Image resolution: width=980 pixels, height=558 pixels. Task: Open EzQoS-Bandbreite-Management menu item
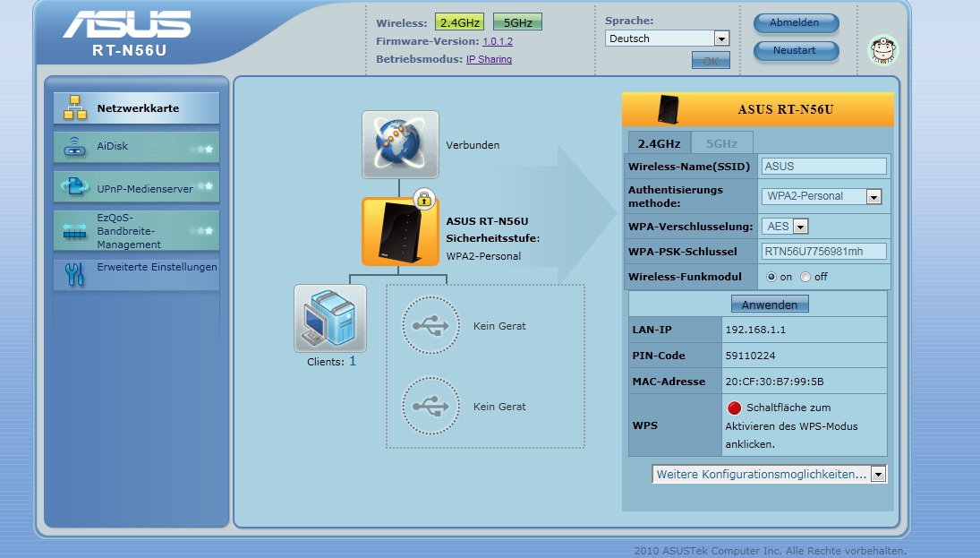tap(136, 231)
